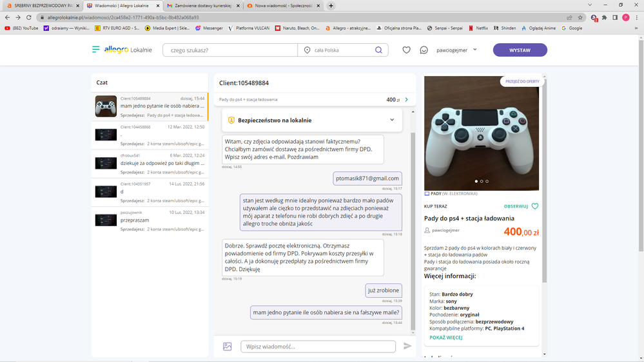This screenshot has width=644, height=362.
Task: Click the shield icon in Bezpieczeństwo banner
Action: tap(231, 120)
